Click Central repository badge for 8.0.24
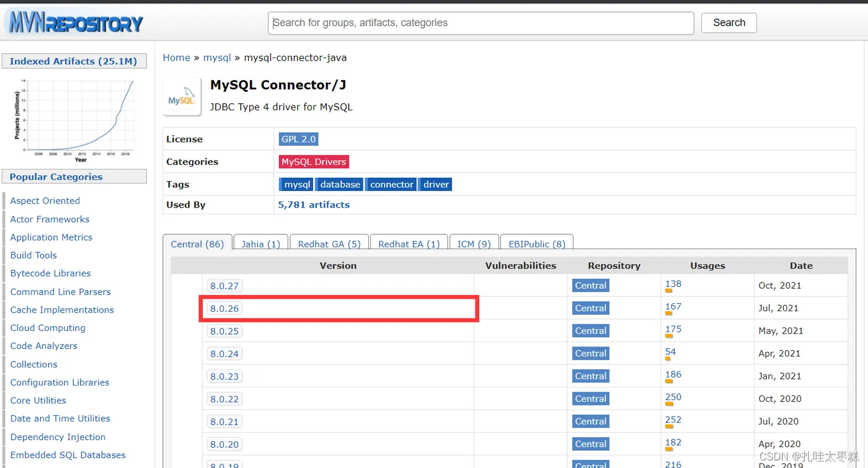Viewport: 868px width, 468px height. click(x=591, y=353)
